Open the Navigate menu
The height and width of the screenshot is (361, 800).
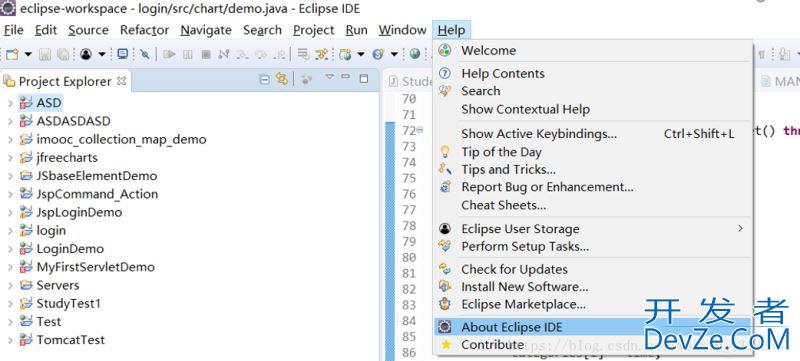[206, 30]
